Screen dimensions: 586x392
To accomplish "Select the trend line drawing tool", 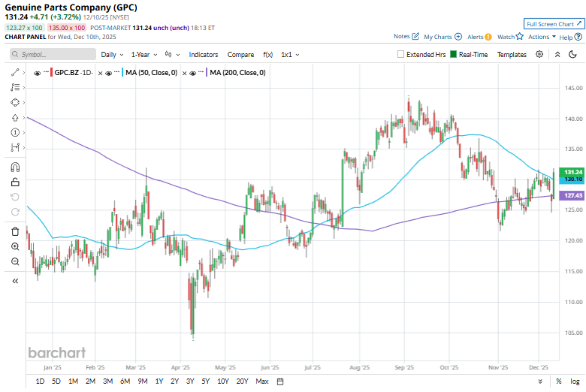I will (14, 73).
